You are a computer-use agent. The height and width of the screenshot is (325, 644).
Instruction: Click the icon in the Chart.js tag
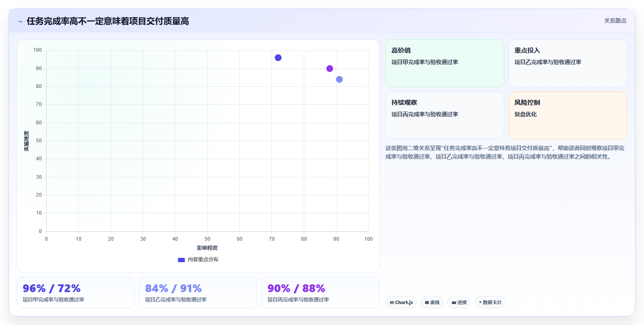(392, 302)
